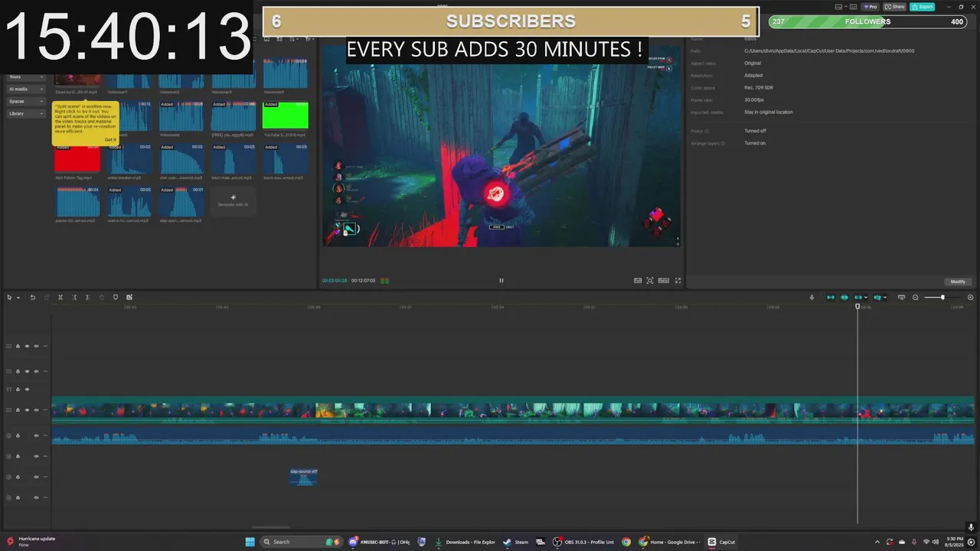Click the Stay in original location value
This screenshot has height=551, width=980.
pyautogui.click(x=769, y=112)
